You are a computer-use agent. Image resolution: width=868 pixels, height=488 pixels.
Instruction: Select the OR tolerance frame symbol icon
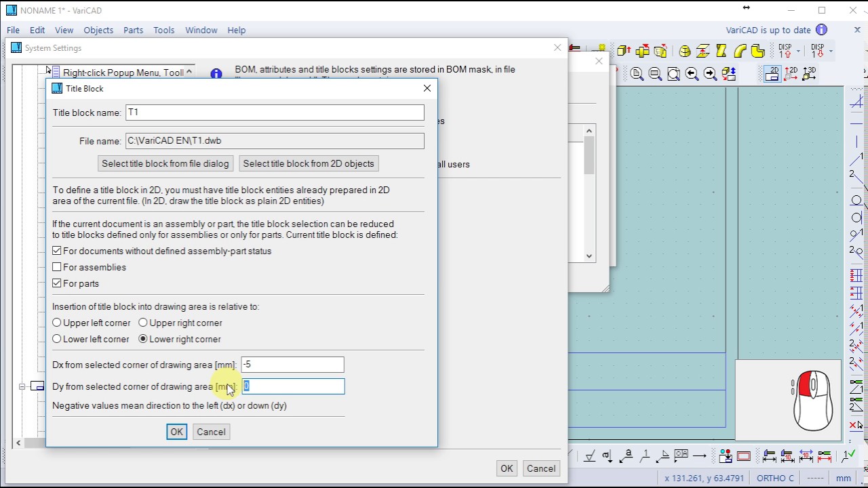pyautogui.click(x=682, y=456)
